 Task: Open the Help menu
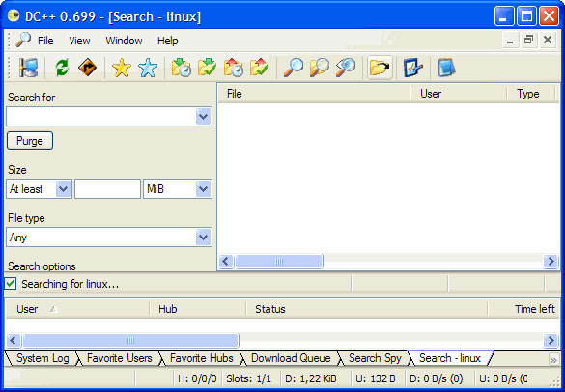168,41
